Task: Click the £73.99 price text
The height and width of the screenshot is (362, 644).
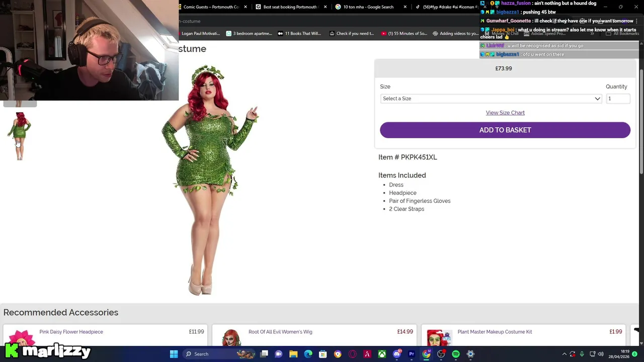Action: point(504,68)
